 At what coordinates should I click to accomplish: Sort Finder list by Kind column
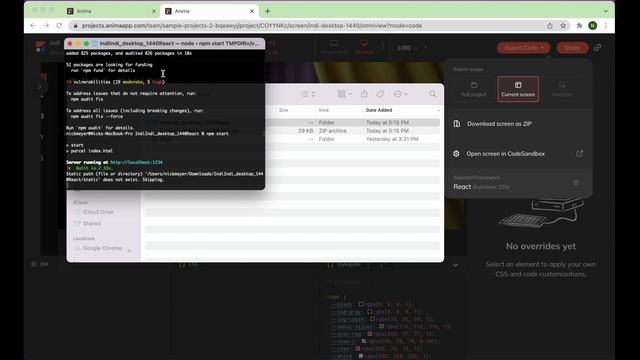tap(324, 110)
